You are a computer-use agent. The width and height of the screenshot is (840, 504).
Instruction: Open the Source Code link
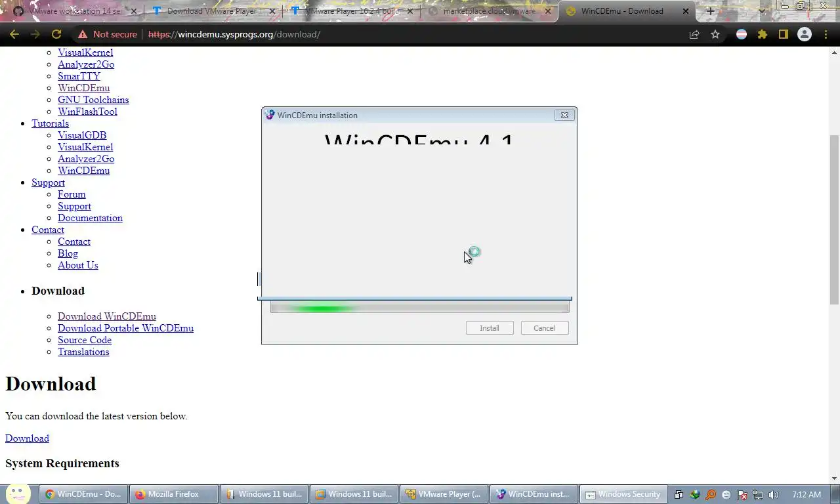(85, 340)
